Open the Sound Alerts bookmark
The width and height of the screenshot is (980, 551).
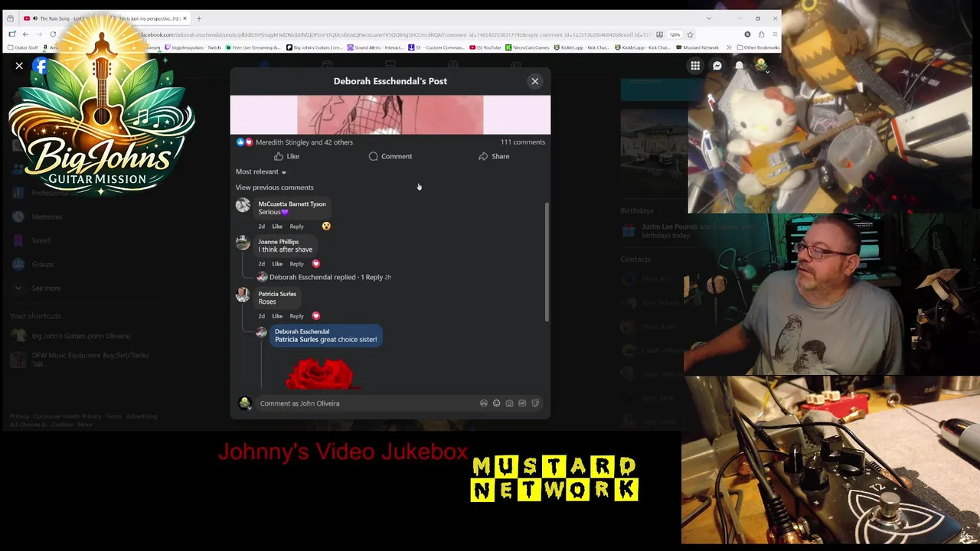(375, 47)
